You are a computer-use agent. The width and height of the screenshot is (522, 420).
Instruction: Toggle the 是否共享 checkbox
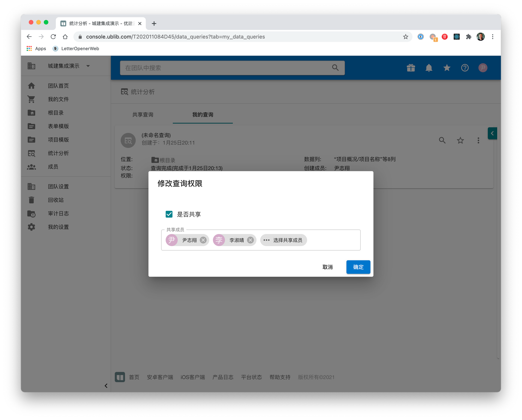169,214
